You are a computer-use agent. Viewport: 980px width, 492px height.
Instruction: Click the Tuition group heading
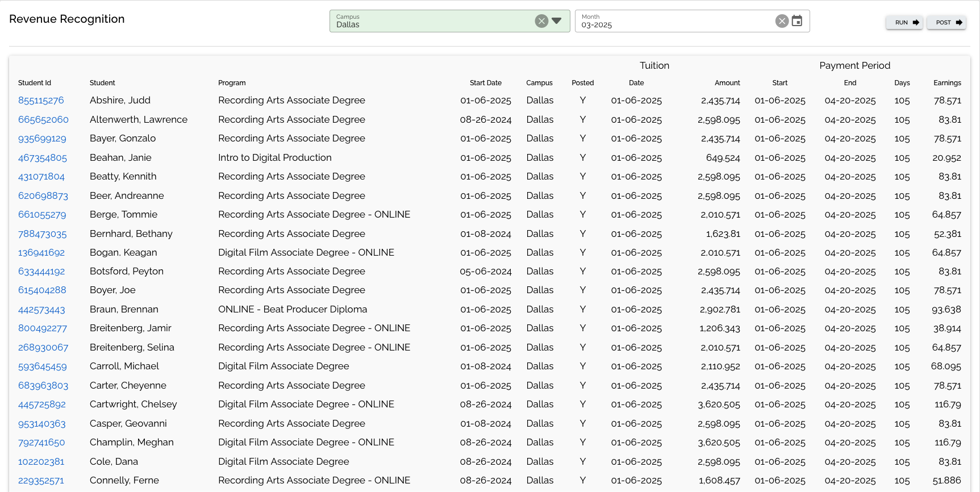[654, 66]
